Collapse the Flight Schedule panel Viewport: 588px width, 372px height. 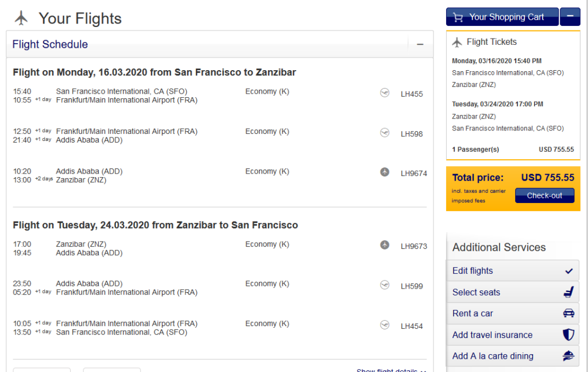click(x=420, y=44)
